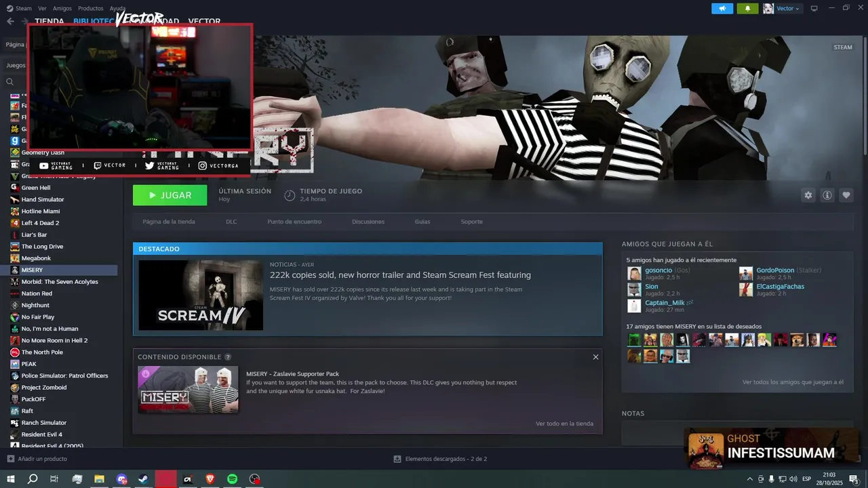Open Spotify from the taskbar
The width and height of the screenshot is (868, 488).
(x=232, y=479)
